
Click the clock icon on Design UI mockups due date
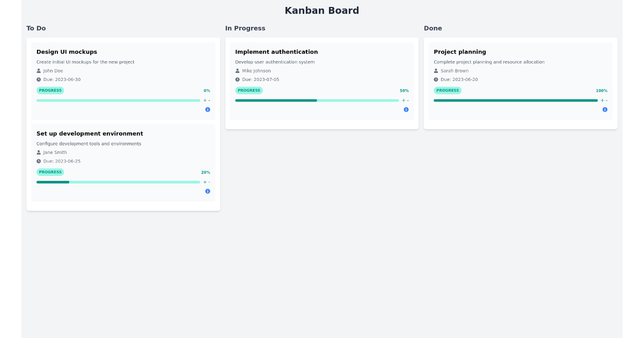click(x=38, y=79)
